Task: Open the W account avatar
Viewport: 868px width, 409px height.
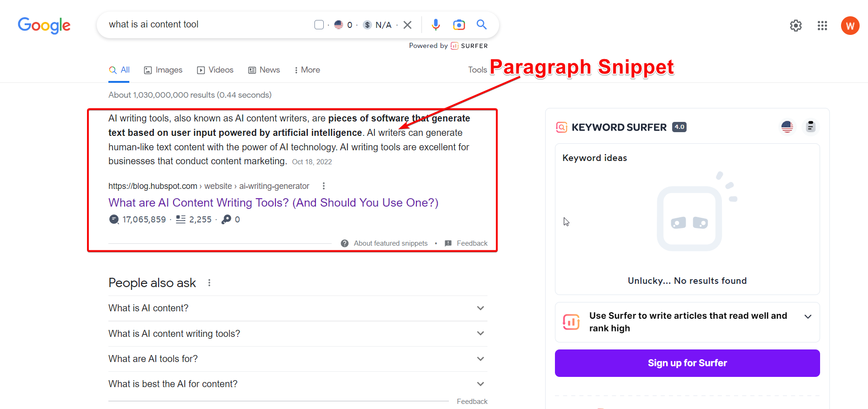Action: (x=850, y=26)
